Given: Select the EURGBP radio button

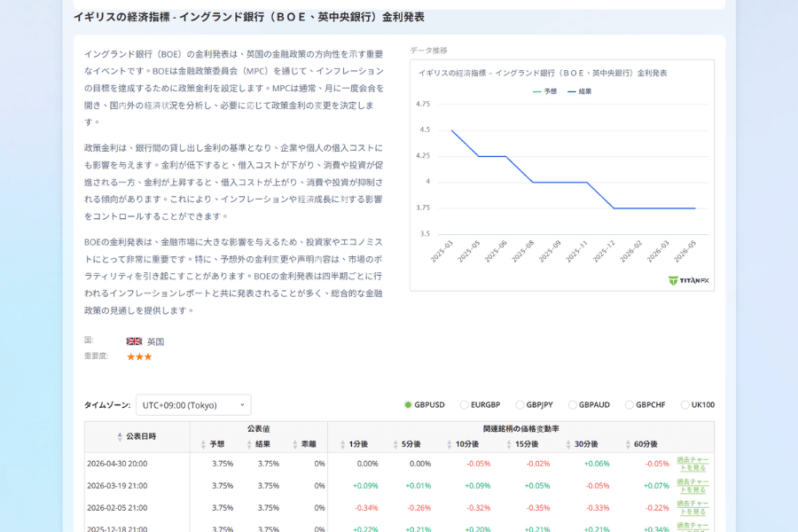Looking at the screenshot, I should 464,405.
